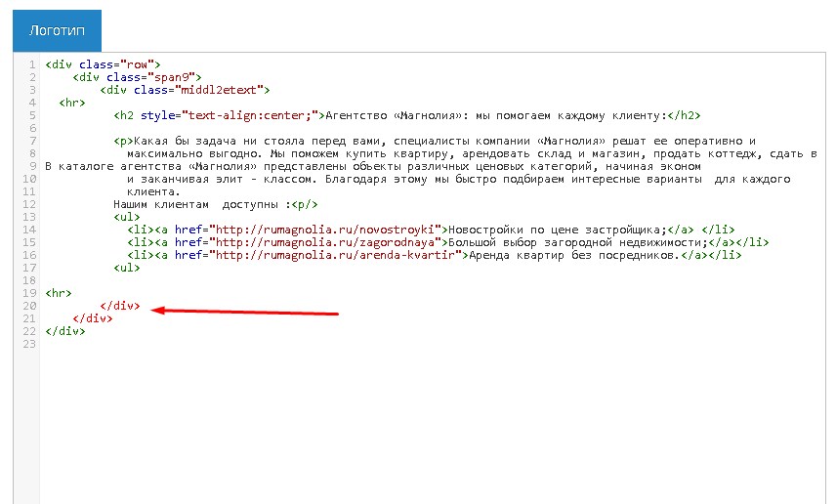Click line number 6 in the gutter
This screenshot has width=836, height=504.
point(32,129)
